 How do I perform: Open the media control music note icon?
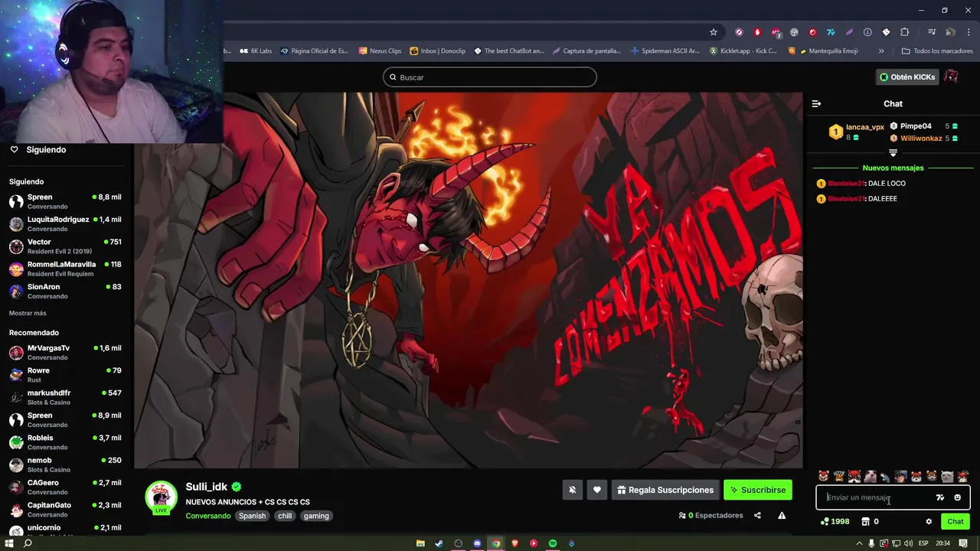point(931,32)
